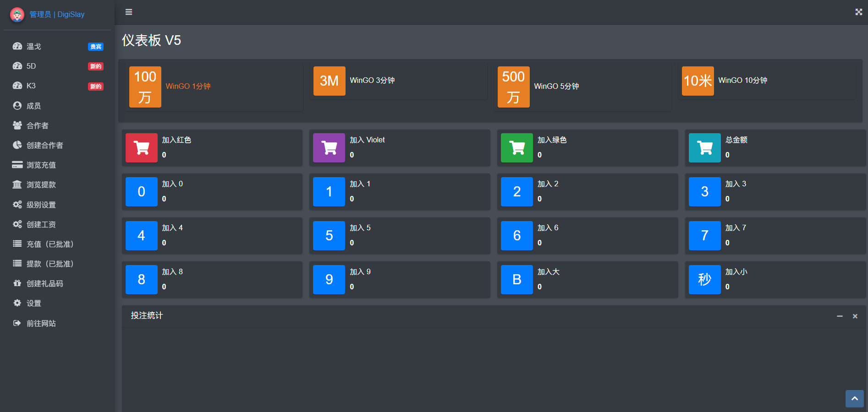
Task: Enable fullscreen mode from top right
Action: pos(858,12)
